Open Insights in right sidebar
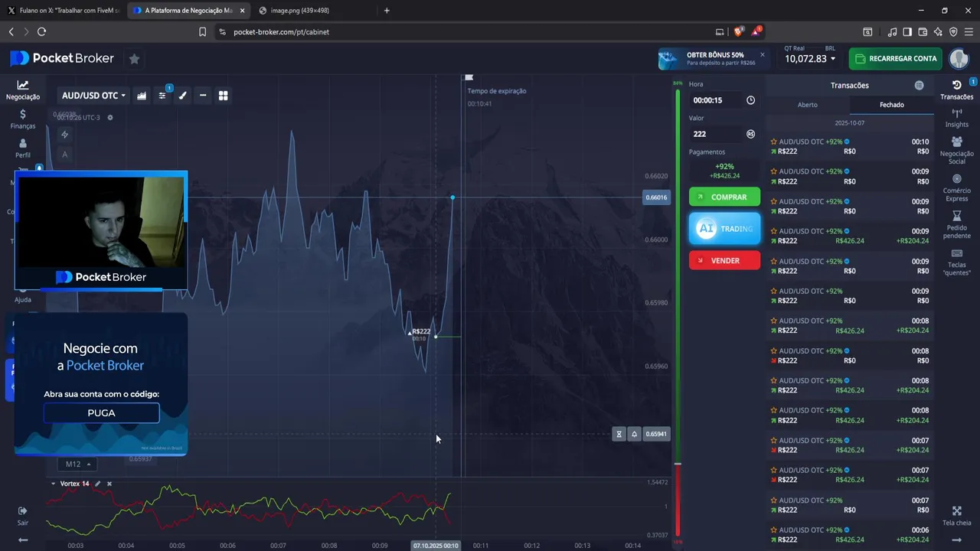Viewport: 980px width, 551px height. (956, 118)
